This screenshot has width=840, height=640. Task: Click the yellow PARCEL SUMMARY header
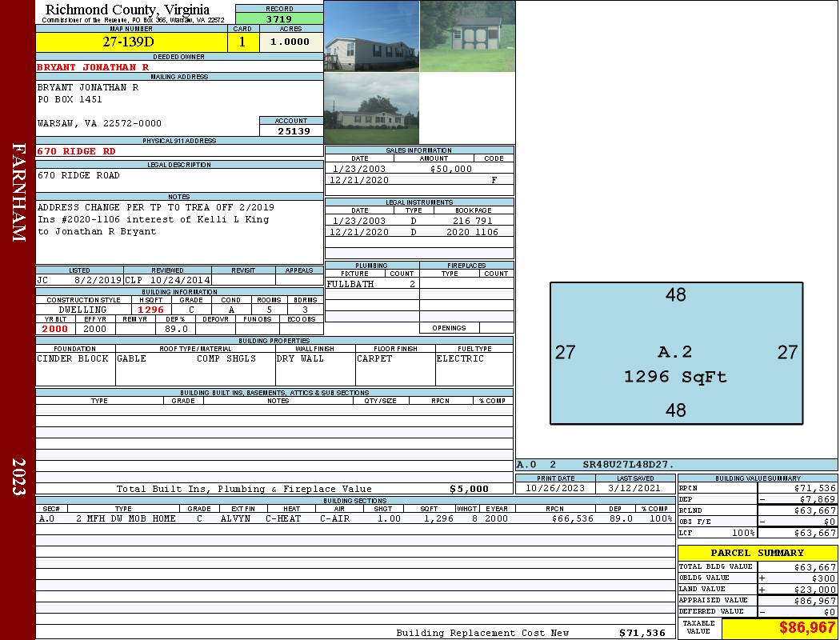(757, 553)
